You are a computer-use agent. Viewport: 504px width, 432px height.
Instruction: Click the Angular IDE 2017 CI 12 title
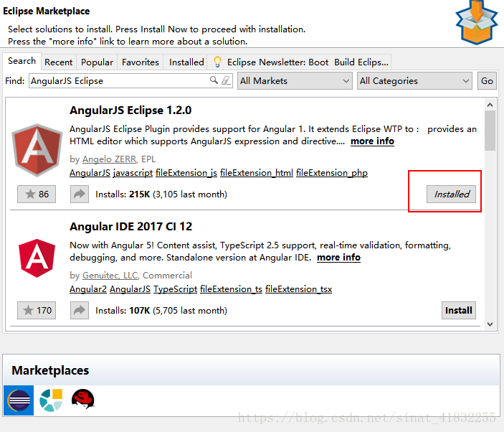130,227
